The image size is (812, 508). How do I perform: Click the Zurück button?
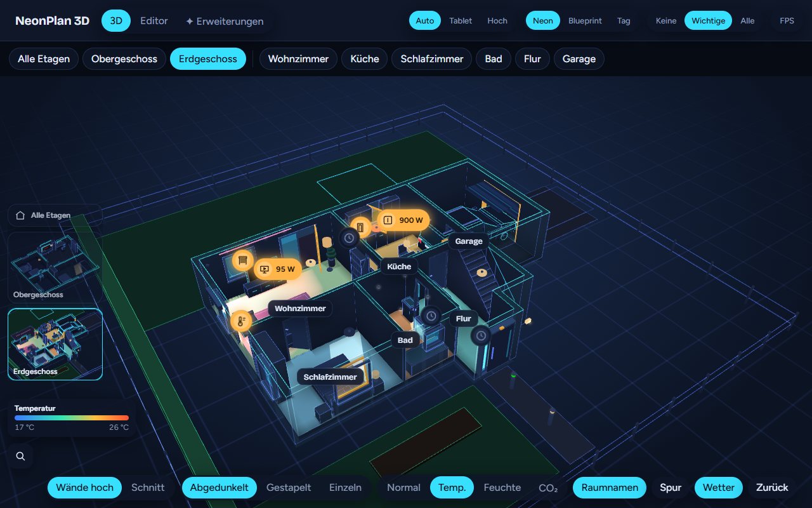[x=772, y=488]
